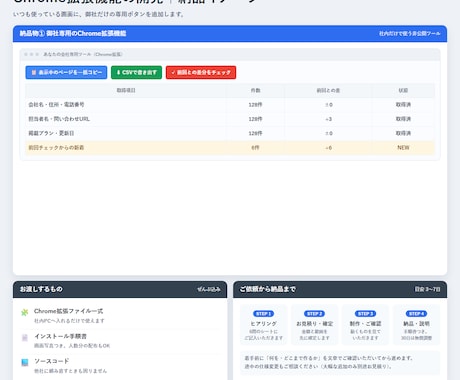This screenshot has height=380, width=460.
Task: Click the +3 difference for 担当者名・問い合わせURL
Action: (x=328, y=119)
